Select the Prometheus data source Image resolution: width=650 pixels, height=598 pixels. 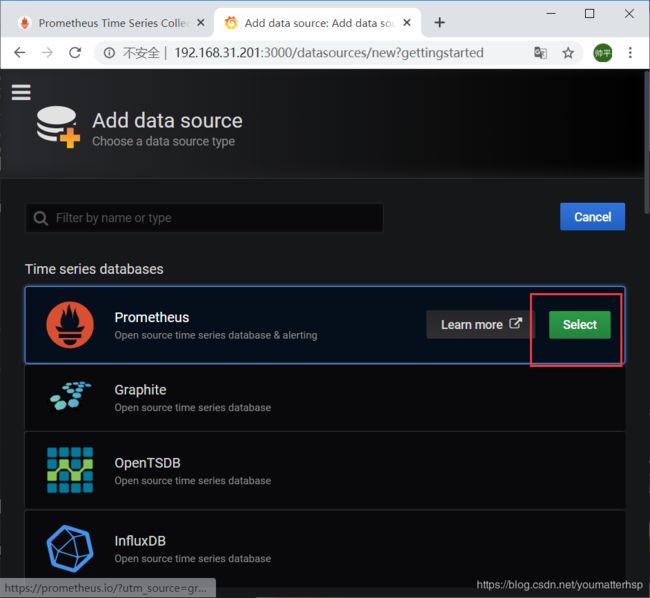pyautogui.click(x=580, y=324)
